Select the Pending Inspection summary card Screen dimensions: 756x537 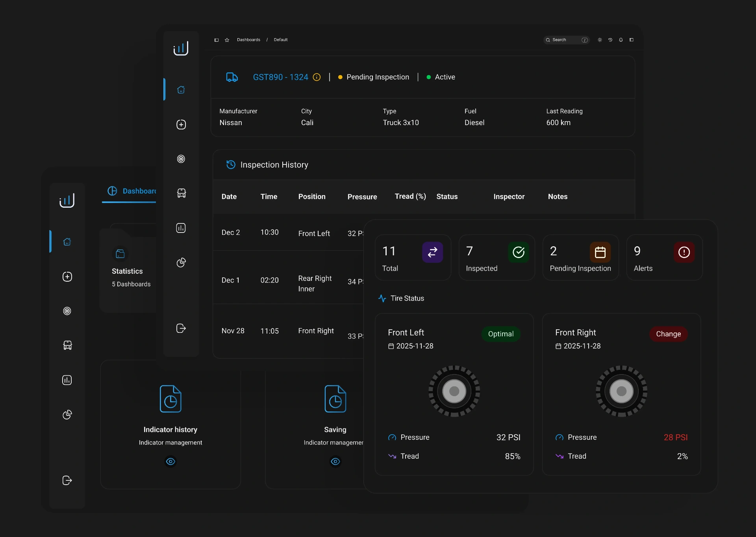(x=580, y=258)
